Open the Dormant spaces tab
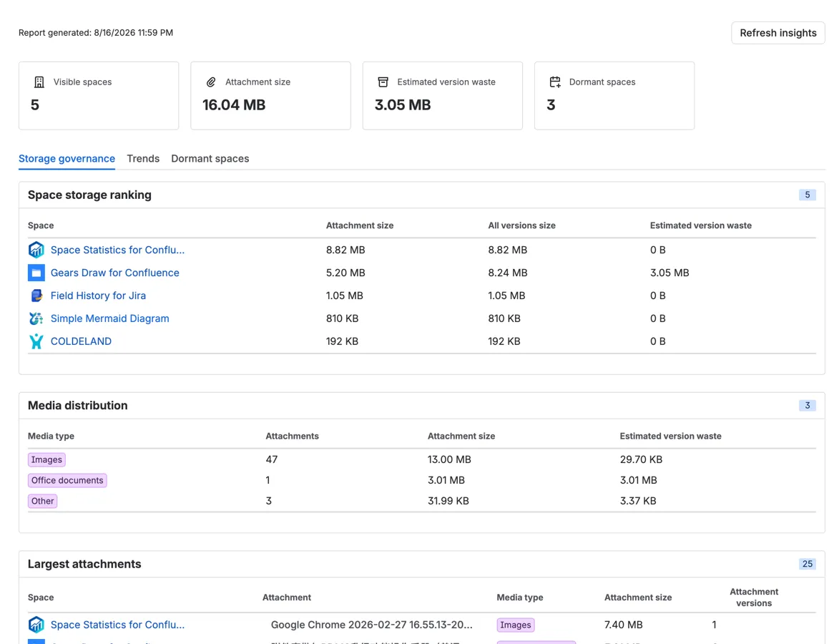This screenshot has width=834, height=644. [210, 159]
